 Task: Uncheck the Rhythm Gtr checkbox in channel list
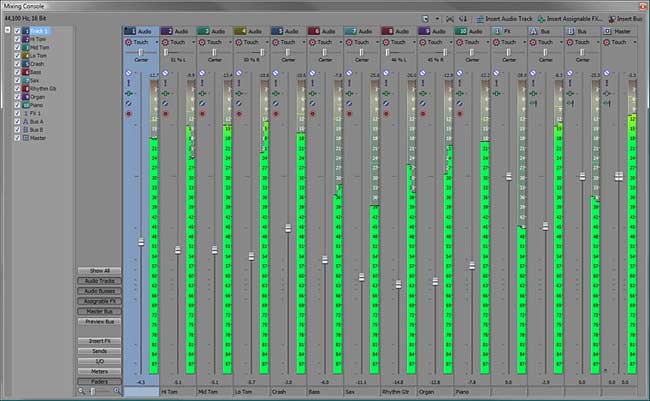[x=17, y=88]
